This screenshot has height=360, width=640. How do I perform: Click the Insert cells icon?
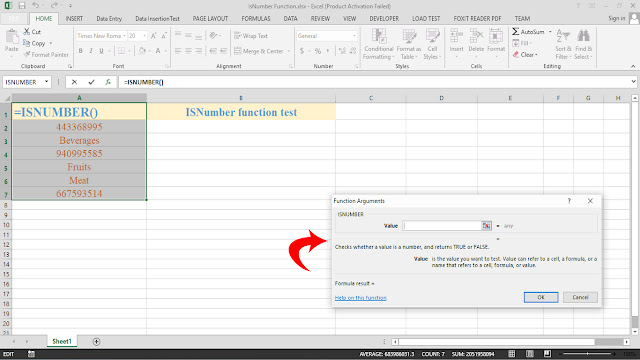[x=456, y=36]
